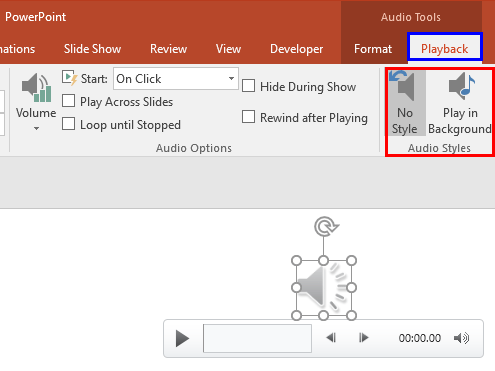Screen dimensions: 495x371
Task: Click the top-right resize handle of audio icon
Action: pyautogui.click(x=352, y=261)
